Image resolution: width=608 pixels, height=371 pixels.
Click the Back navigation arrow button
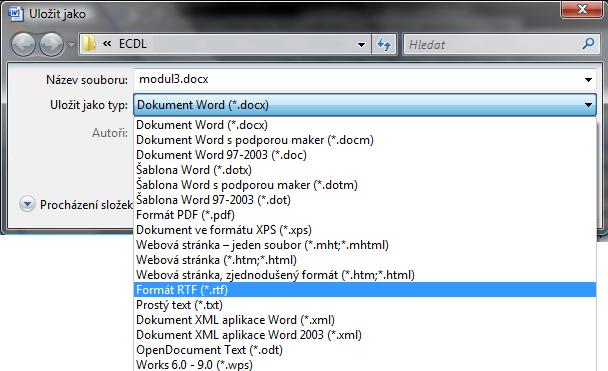[23, 44]
